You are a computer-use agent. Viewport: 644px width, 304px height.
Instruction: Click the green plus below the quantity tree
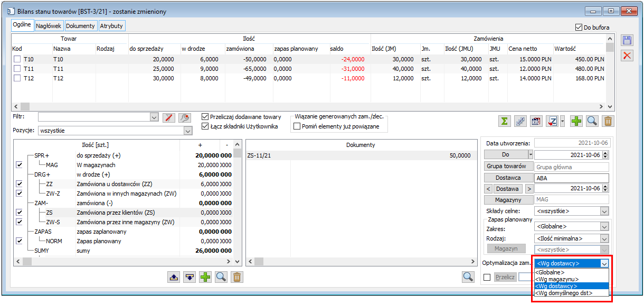[x=205, y=277]
